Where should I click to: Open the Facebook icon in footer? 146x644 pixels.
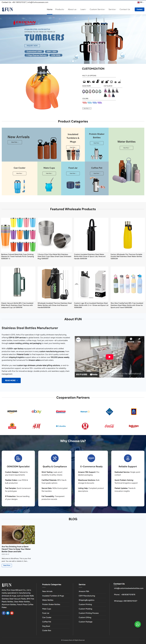4,613
